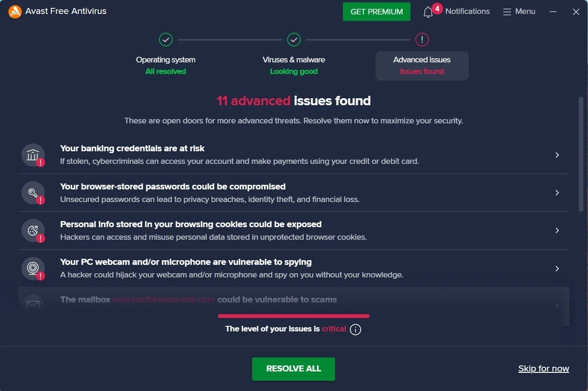Click the Skip for now link

[544, 368]
